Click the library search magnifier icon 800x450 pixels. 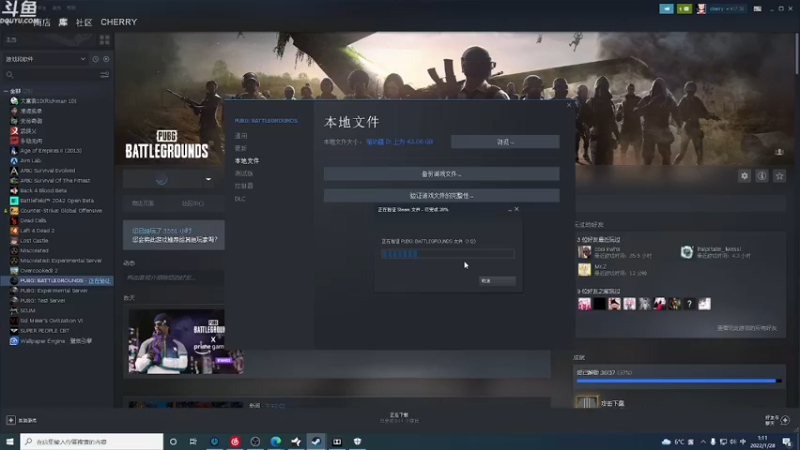10,75
